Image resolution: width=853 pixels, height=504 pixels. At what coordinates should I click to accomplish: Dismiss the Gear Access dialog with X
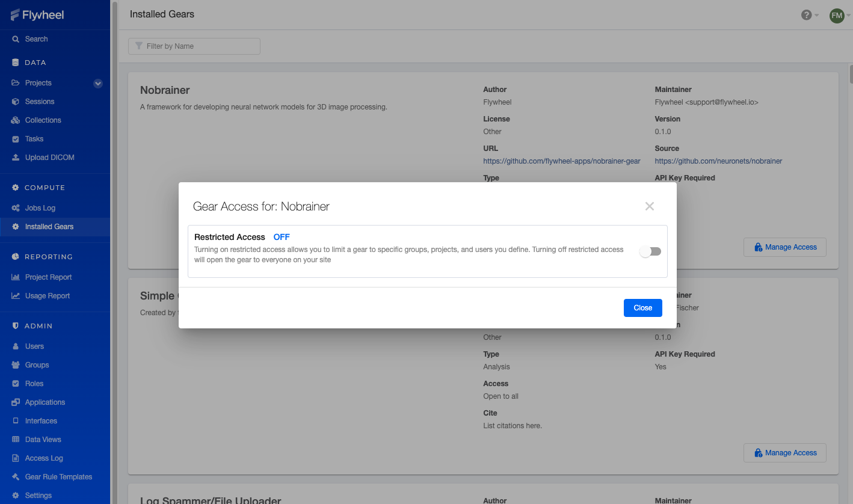point(650,206)
